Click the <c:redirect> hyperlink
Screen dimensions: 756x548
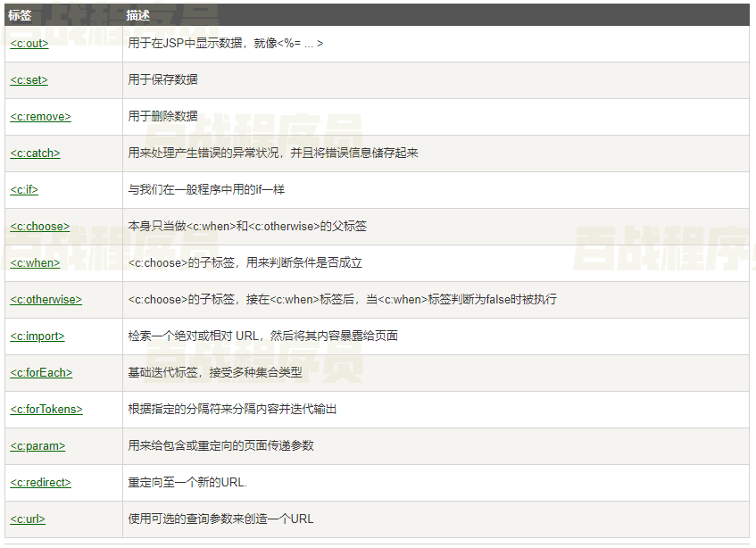click(x=41, y=482)
